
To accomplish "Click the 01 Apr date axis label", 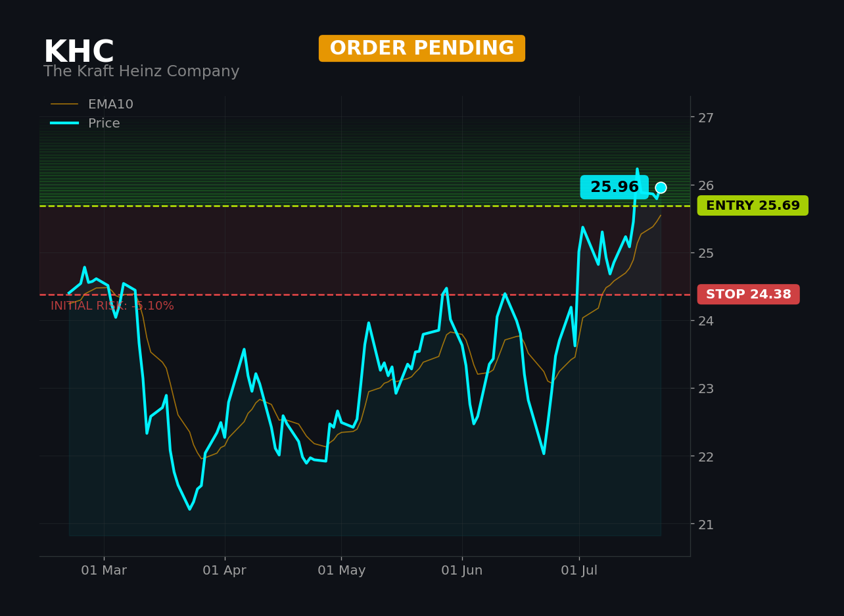I will pos(225,571).
